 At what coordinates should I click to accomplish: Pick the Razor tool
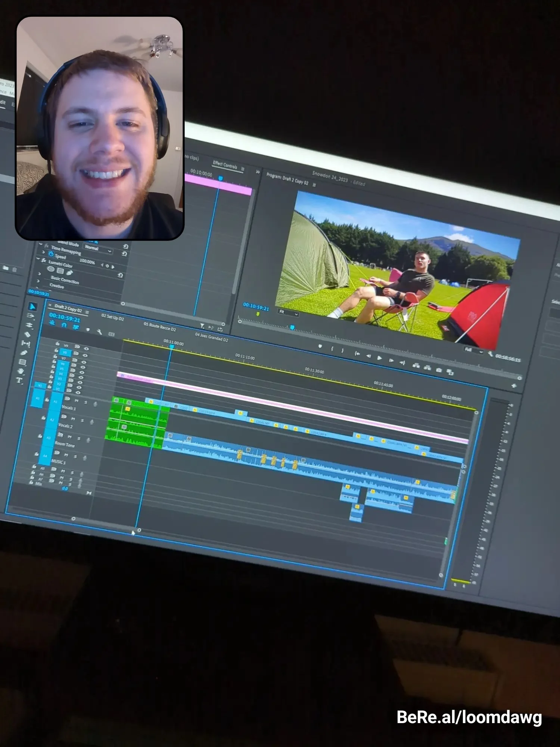click(x=28, y=334)
